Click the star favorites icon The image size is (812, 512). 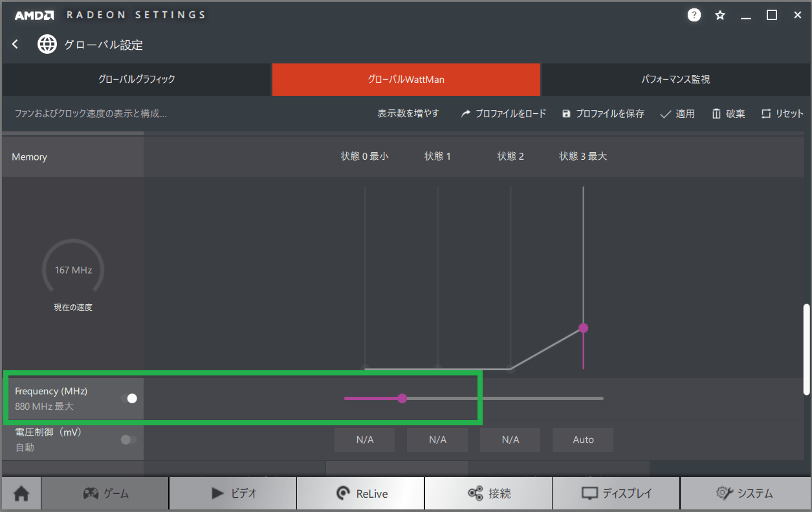pos(720,15)
